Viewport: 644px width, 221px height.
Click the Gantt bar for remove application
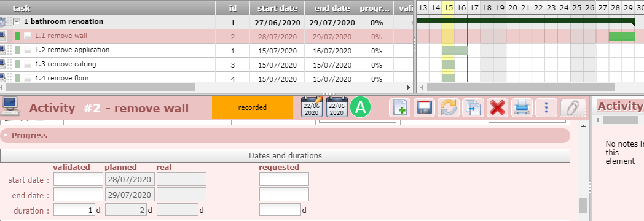pyautogui.click(x=455, y=50)
